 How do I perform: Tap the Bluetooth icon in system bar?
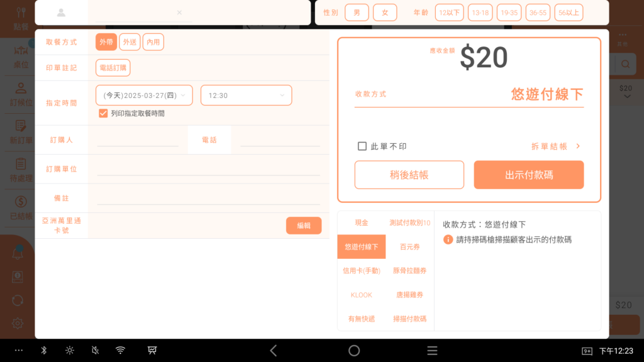point(44,350)
